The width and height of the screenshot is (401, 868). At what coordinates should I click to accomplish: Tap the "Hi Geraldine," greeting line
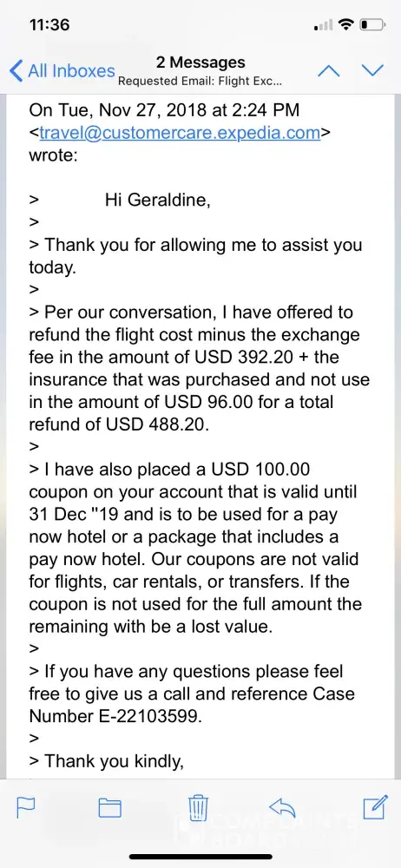158,200
